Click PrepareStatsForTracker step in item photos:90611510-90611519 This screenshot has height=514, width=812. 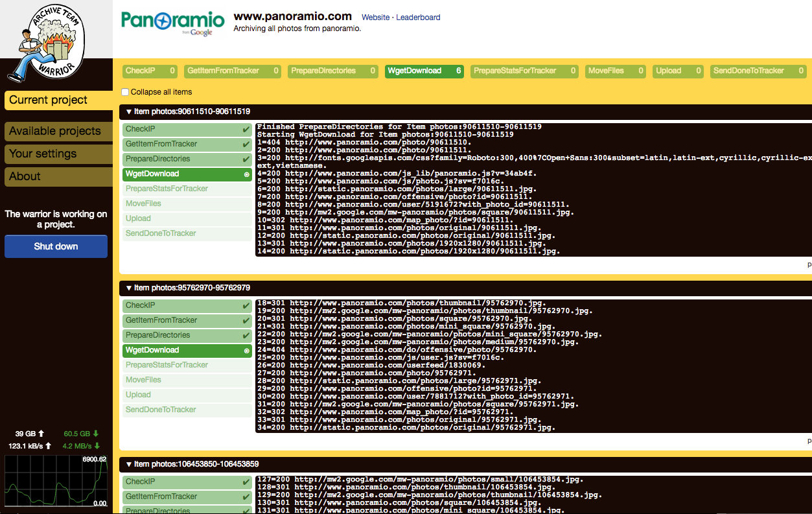[187, 189]
